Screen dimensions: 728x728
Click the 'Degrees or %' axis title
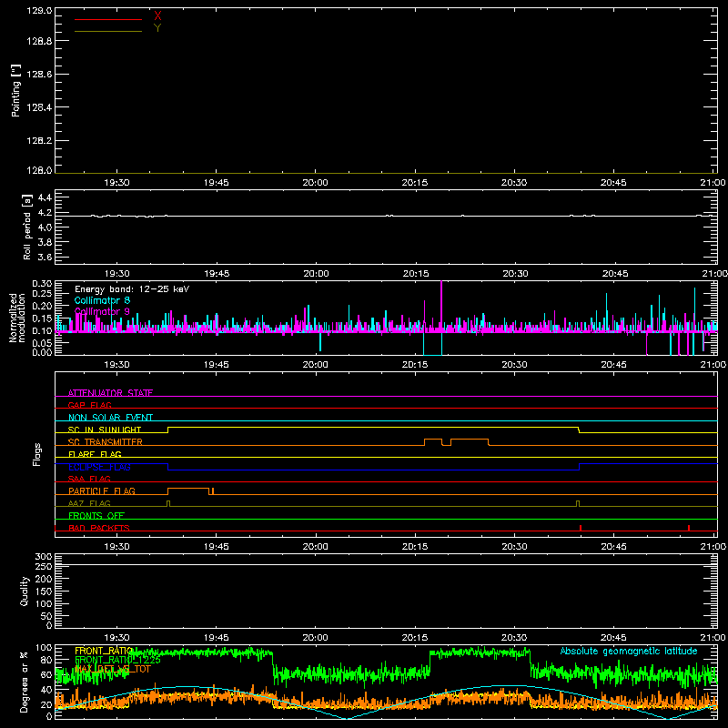click(24, 682)
